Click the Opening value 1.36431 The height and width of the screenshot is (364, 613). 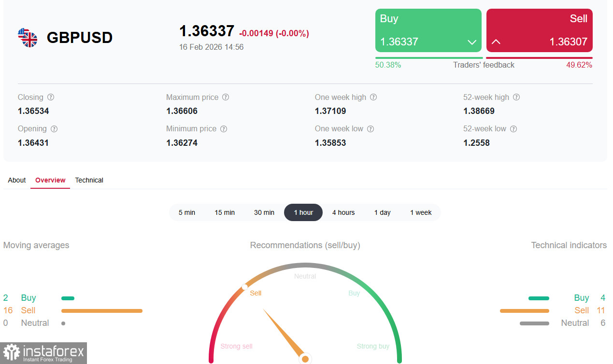click(x=33, y=143)
